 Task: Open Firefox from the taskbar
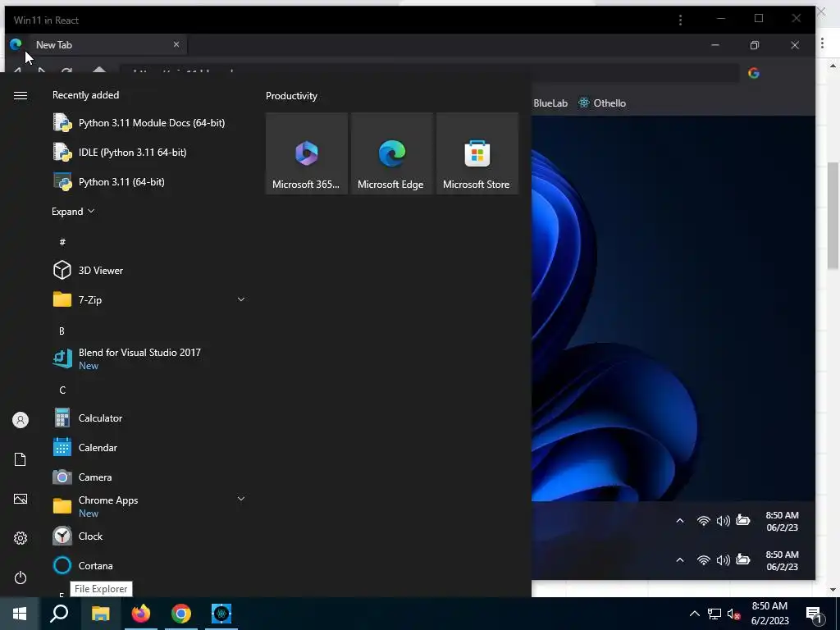point(141,614)
